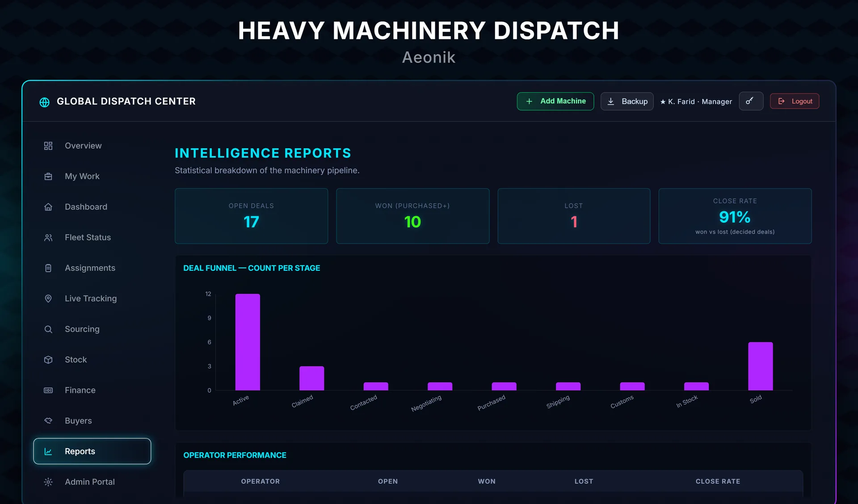Open Finance in the sidebar
Image resolution: width=858 pixels, height=504 pixels.
pyautogui.click(x=92, y=390)
